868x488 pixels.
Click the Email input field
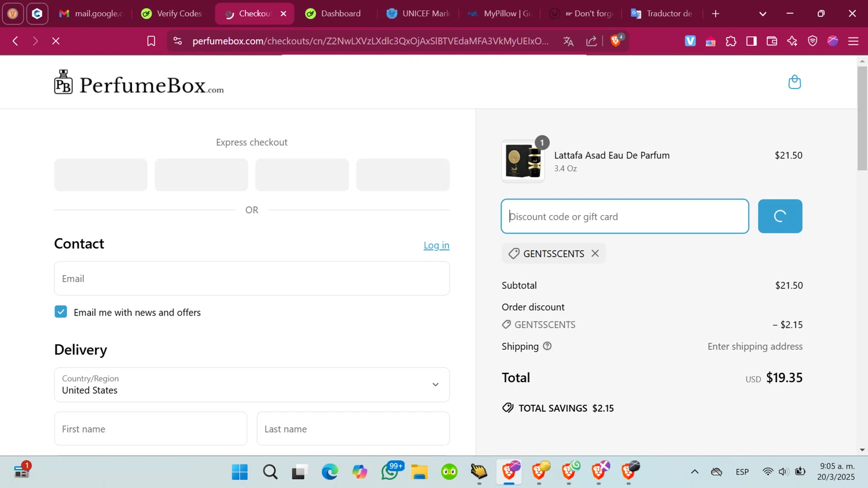(x=252, y=278)
